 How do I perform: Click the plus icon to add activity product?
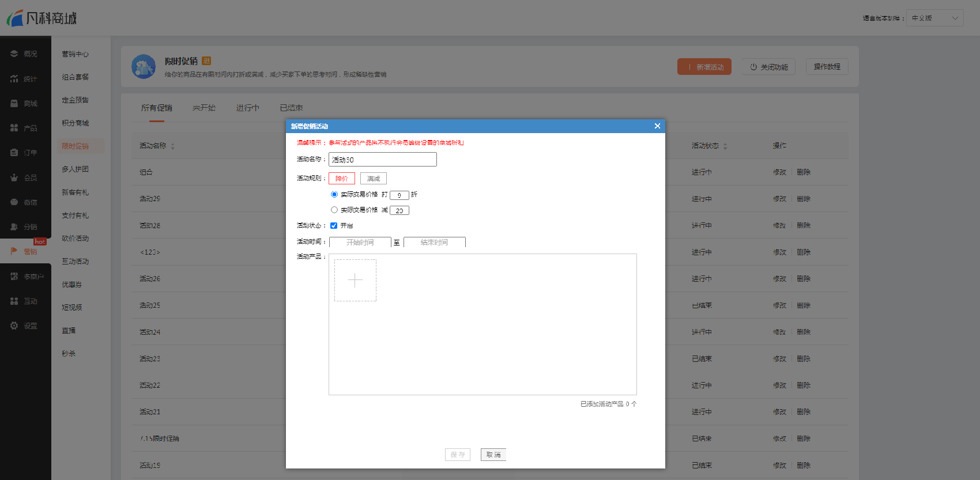(x=355, y=280)
